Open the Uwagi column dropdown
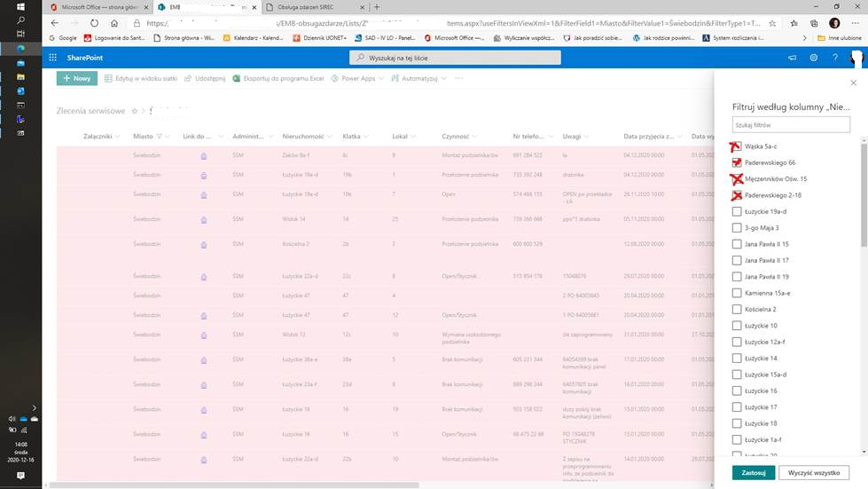868x489 pixels. tap(586, 137)
